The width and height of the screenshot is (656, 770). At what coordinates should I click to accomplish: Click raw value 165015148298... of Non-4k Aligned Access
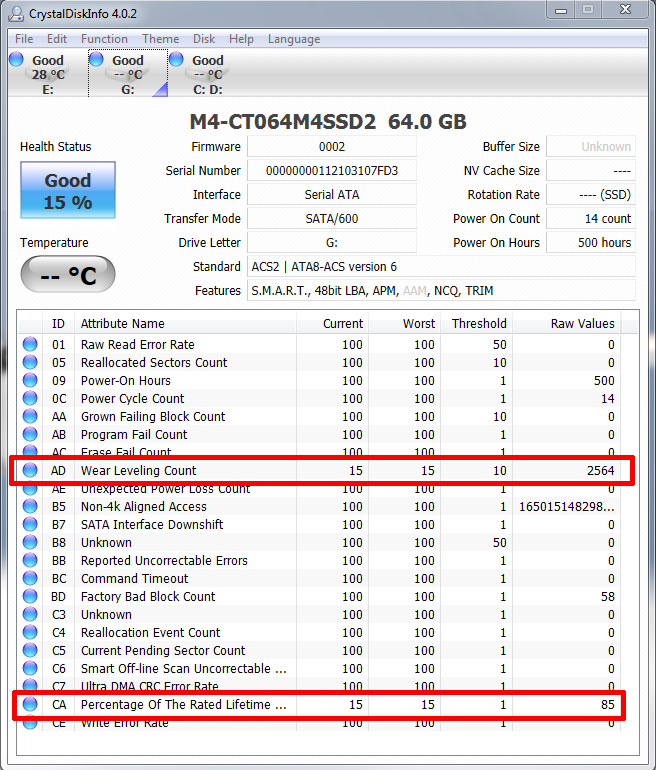566,506
